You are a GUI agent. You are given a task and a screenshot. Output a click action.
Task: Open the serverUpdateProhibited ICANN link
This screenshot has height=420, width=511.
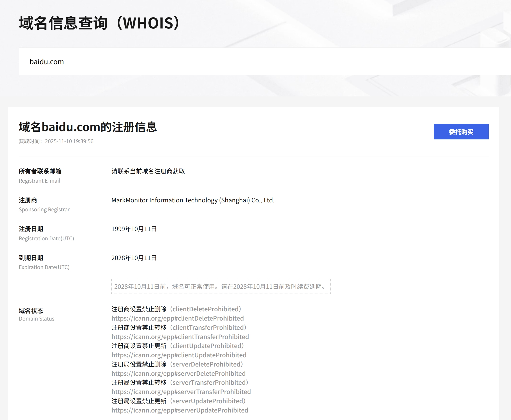[x=180, y=410]
